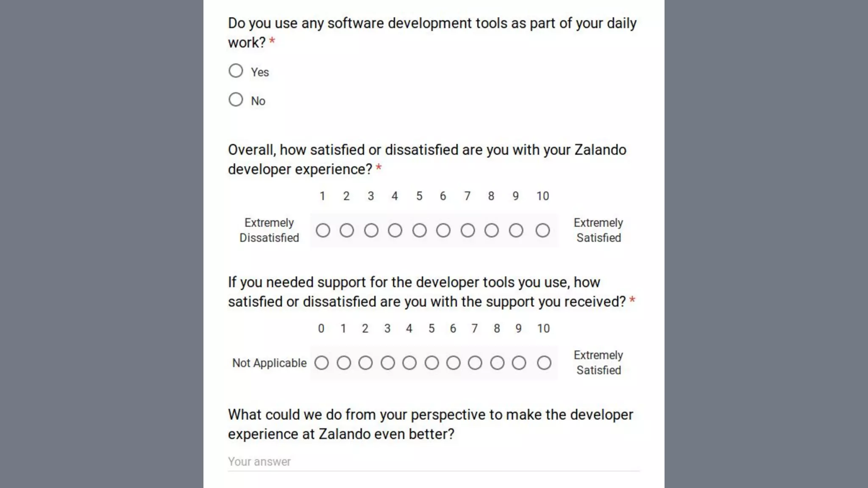Viewport: 868px width, 488px height.
Task: Click the 'Your answer' text field
Action: (434, 462)
